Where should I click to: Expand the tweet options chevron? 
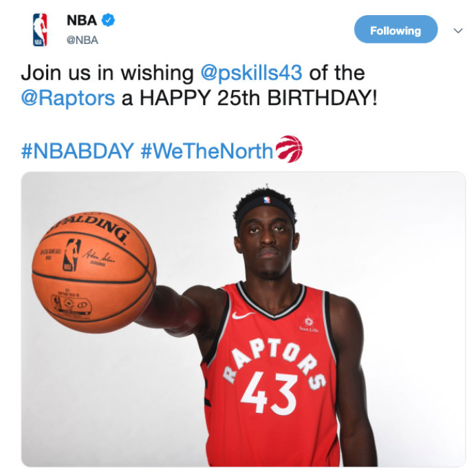point(458,30)
